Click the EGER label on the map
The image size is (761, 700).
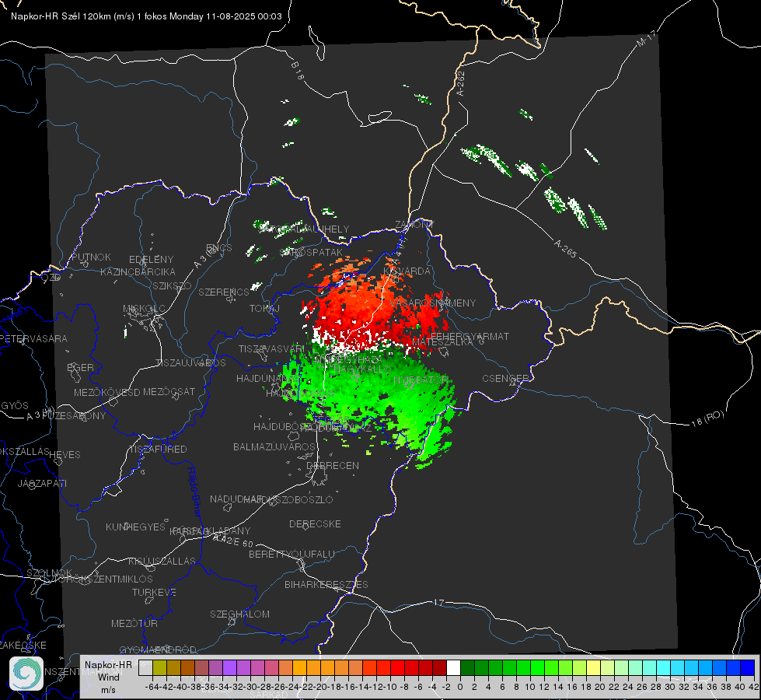click(81, 367)
